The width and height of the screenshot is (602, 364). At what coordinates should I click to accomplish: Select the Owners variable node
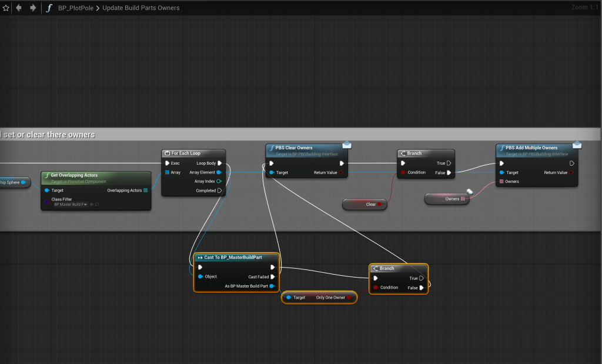pos(447,199)
